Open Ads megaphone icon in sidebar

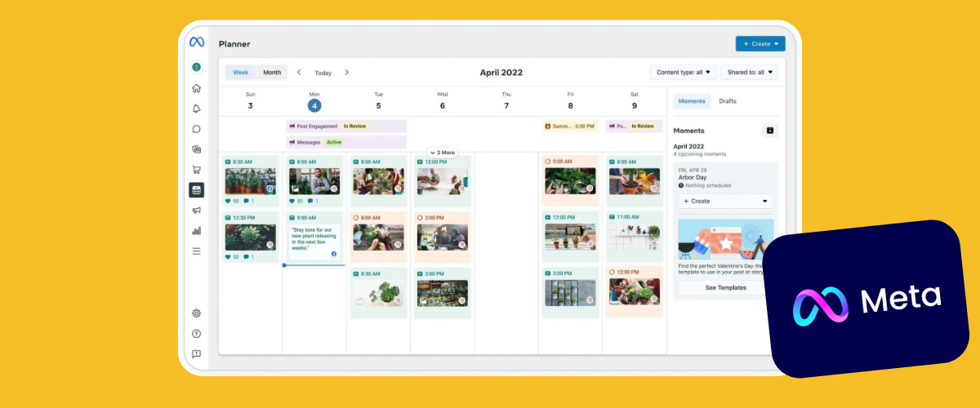[x=196, y=211]
